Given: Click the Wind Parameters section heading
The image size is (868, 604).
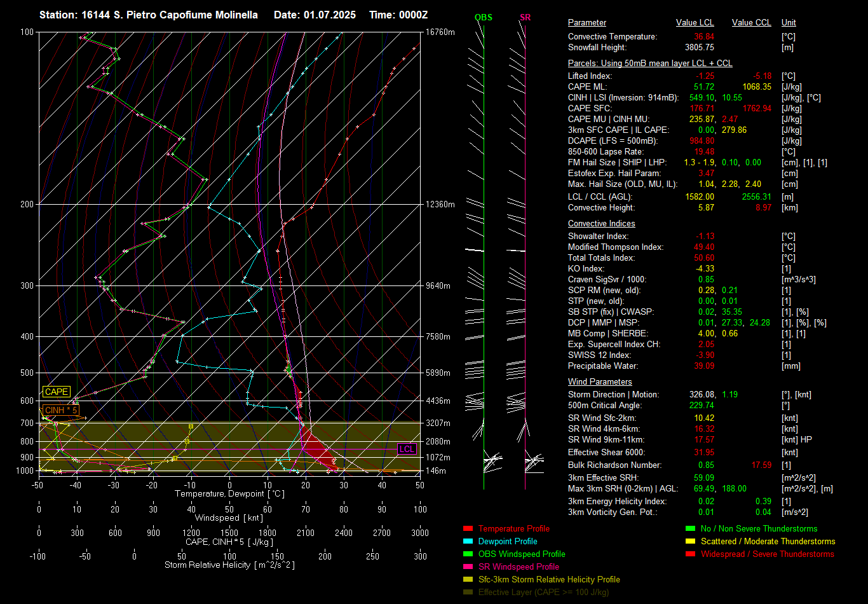Looking at the screenshot, I should tap(600, 381).
